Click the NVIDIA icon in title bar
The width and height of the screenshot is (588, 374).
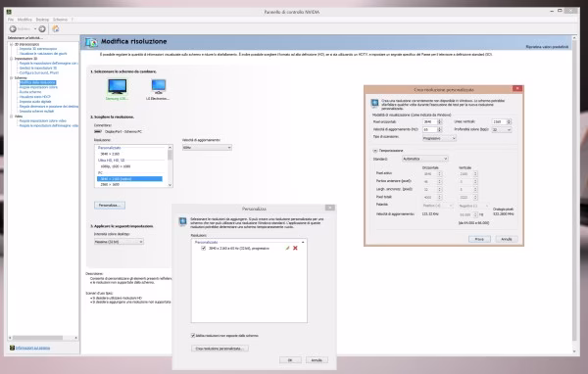click(x=9, y=12)
